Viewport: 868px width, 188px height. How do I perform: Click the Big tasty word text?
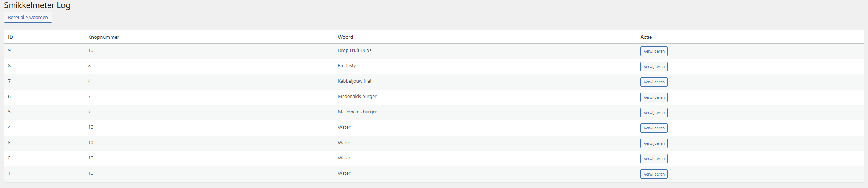[x=347, y=66]
